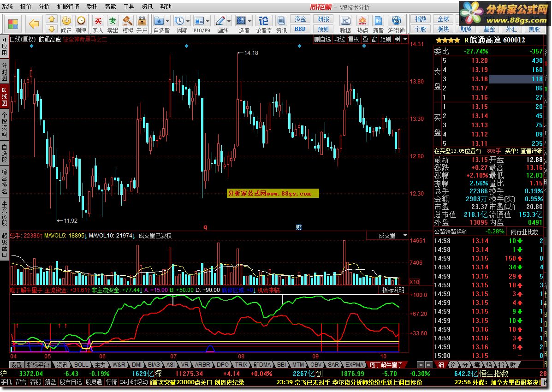Open 论股堂 forum icon
The image size is (552, 392).
click(264, 24)
